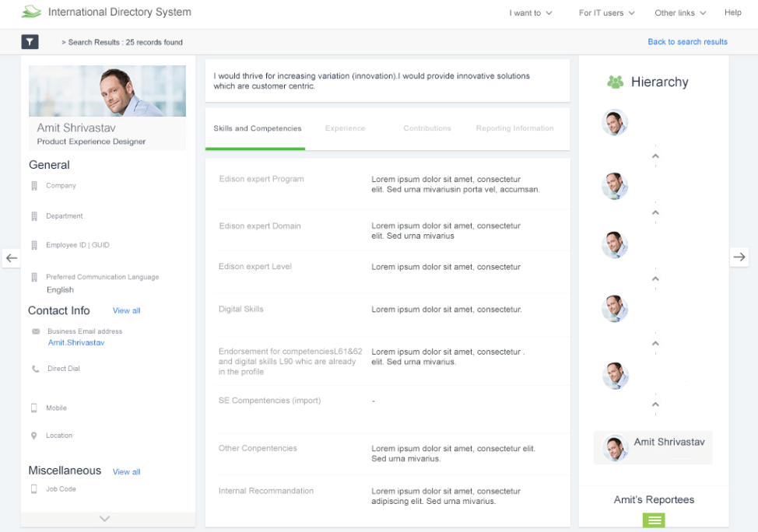Click Amit Shrivastav profile photo
Viewport: 758px width, 532px height.
click(107, 91)
